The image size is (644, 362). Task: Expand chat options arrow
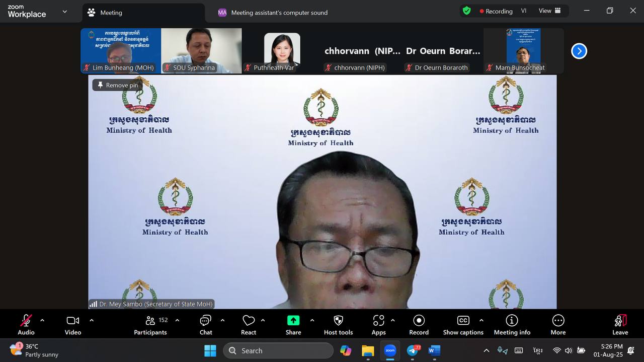[222, 320]
